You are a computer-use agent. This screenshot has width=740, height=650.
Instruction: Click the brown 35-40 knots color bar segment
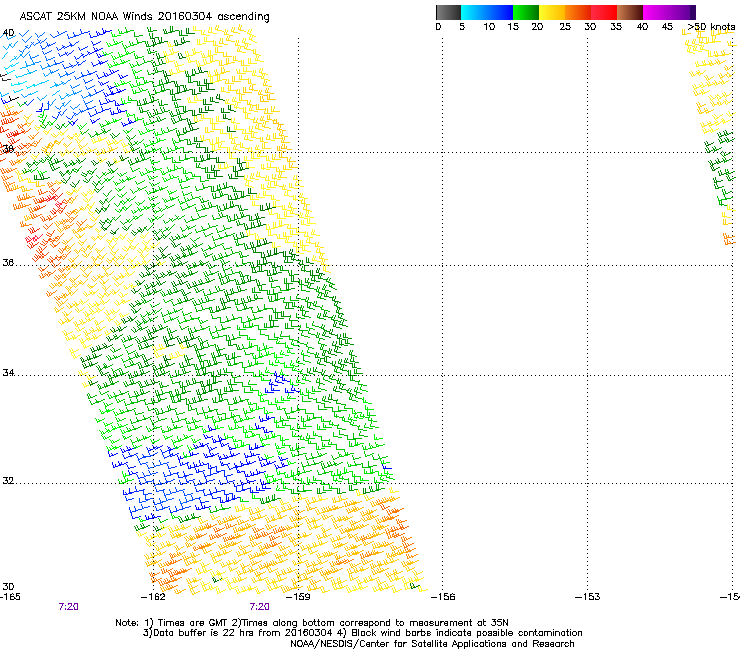click(630, 12)
